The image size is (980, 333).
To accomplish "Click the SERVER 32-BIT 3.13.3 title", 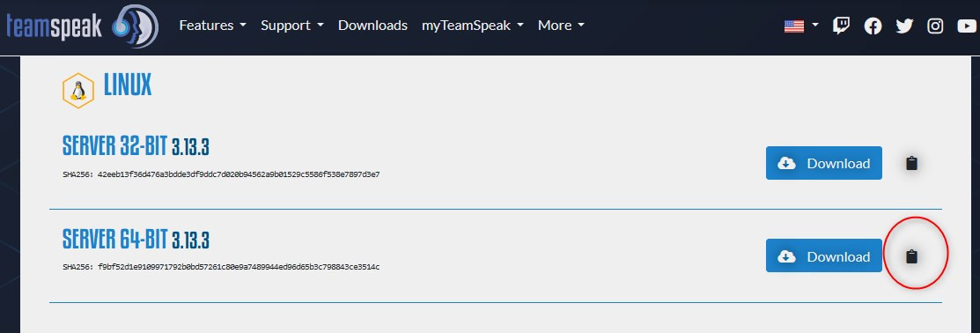I will (136, 146).
